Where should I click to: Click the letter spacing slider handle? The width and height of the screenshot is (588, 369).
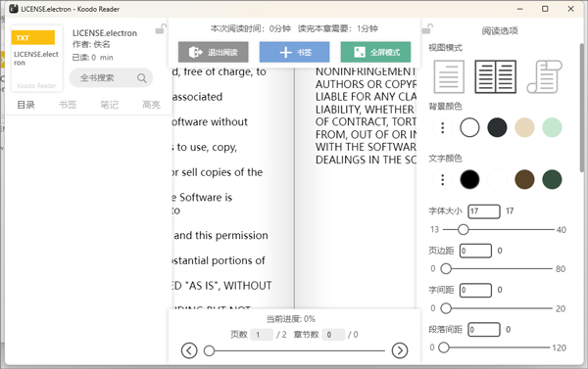coord(446,308)
